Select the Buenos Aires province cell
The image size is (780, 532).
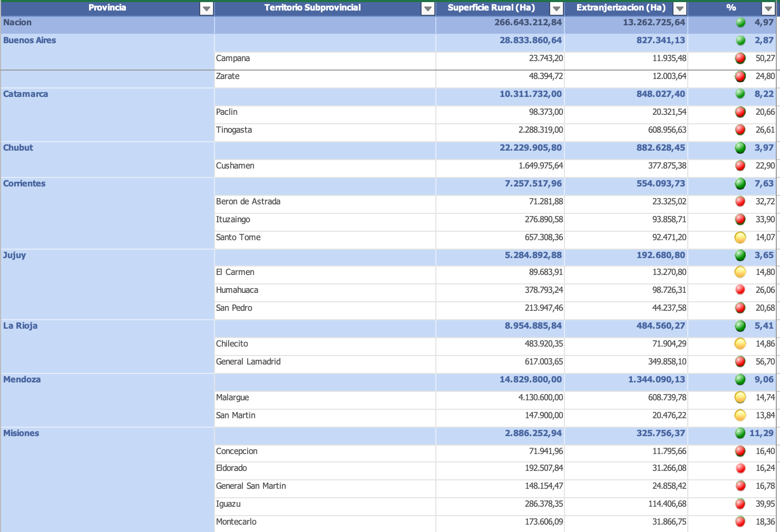108,52
